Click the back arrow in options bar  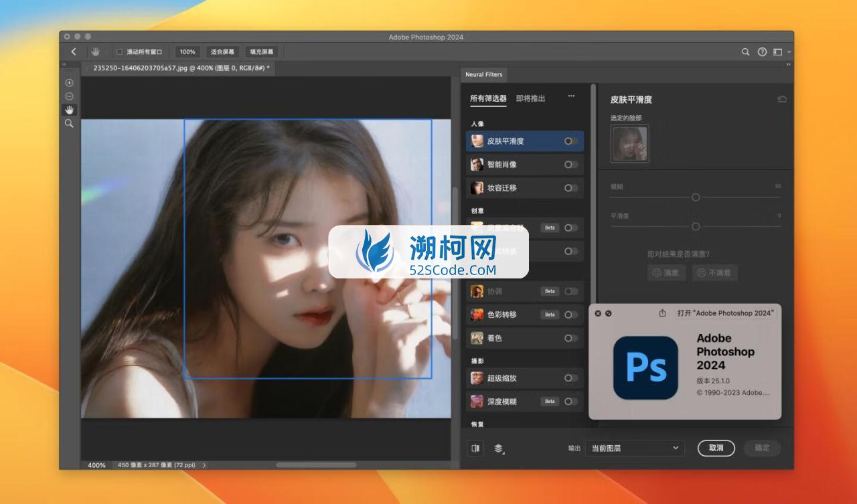[74, 52]
